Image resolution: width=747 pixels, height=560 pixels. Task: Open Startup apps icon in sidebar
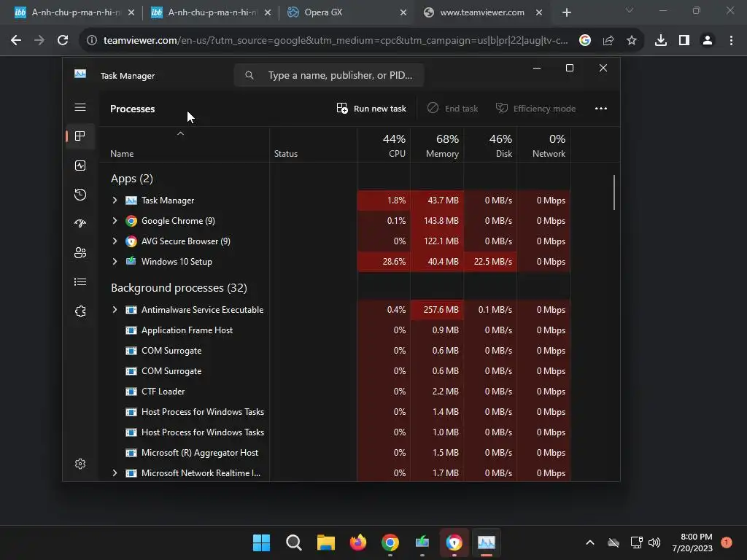[x=80, y=223]
